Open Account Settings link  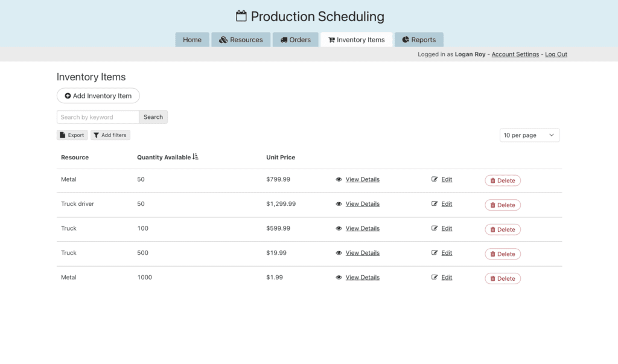[x=515, y=54]
